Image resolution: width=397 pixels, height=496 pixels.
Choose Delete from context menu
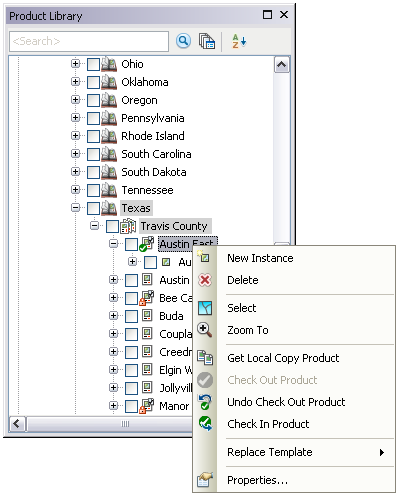[x=294, y=280]
